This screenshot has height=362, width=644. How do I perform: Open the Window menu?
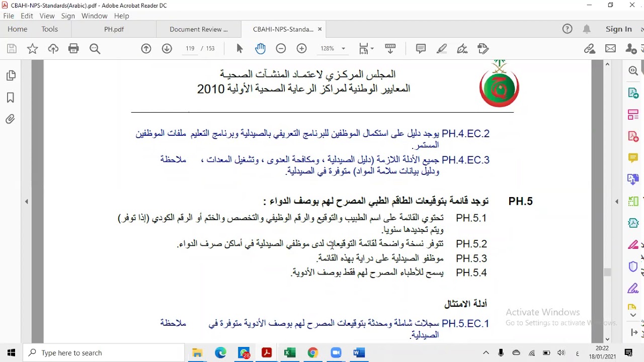95,16
